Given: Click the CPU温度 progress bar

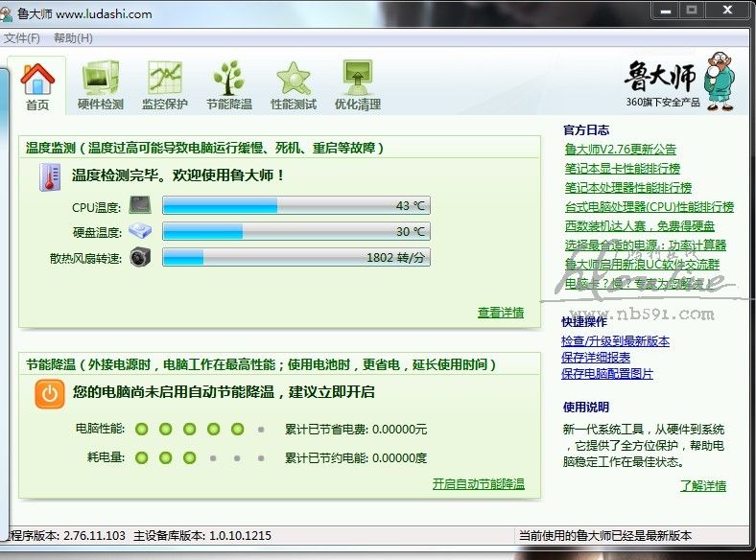Looking at the screenshot, I should point(295,206).
